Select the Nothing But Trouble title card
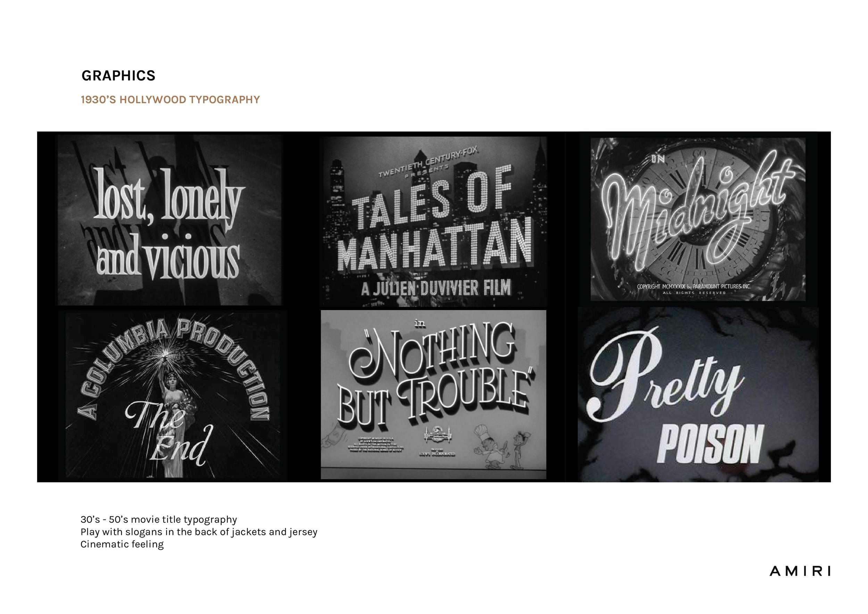The image size is (868, 614). point(433,394)
